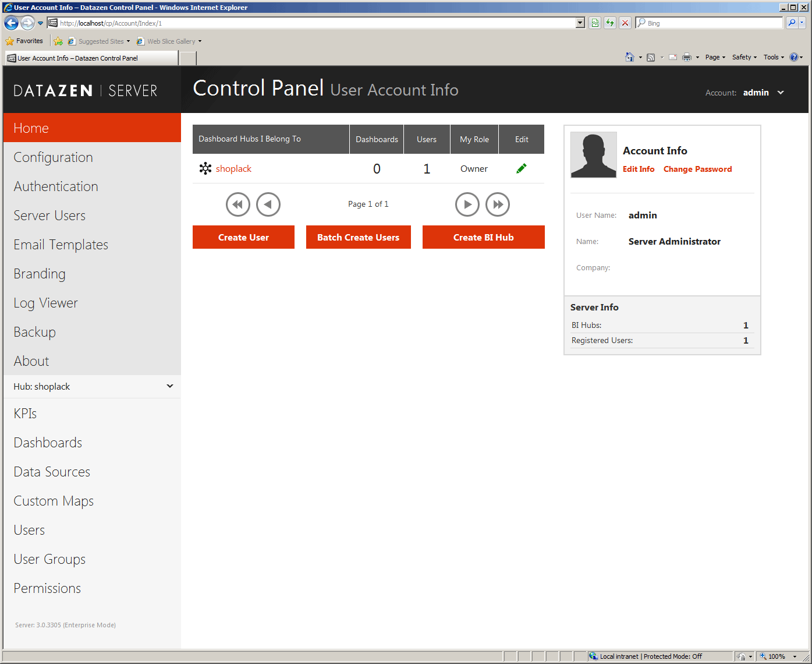Click the Favorites star button
This screenshot has height=664, width=812.
click(x=24, y=41)
